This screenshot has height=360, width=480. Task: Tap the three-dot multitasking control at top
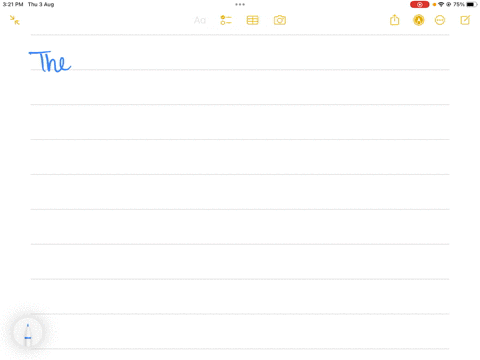[240, 4]
